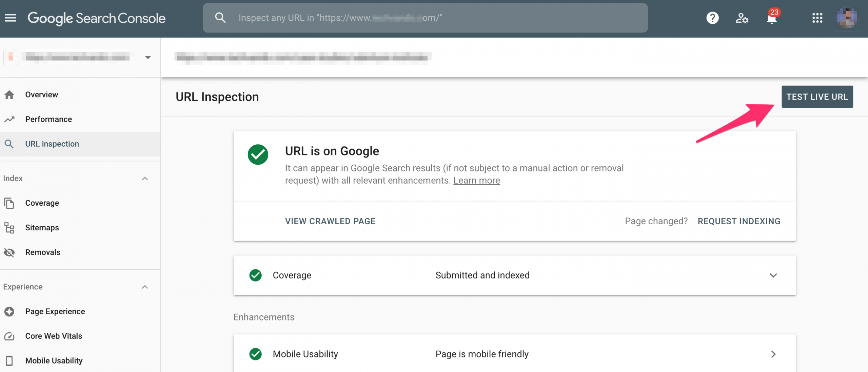The image size is (868, 372).
Task: Click the property favicon in selector
Action: pos(11,57)
